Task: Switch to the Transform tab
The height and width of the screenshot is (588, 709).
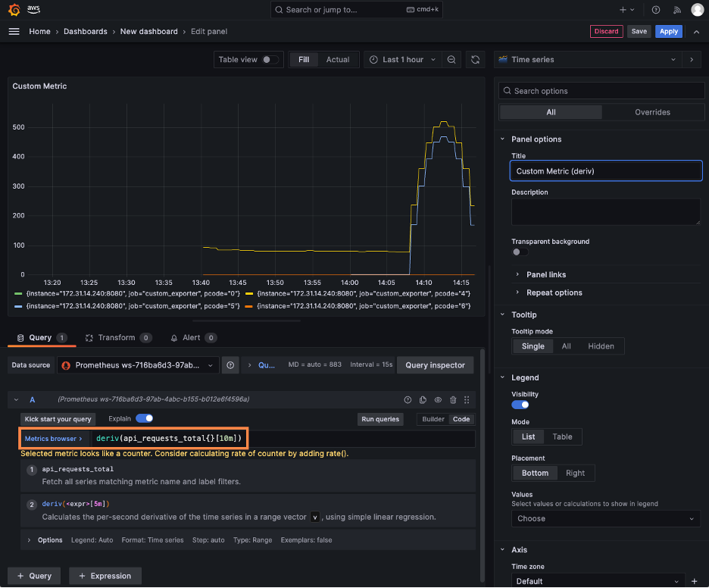Action: pyautogui.click(x=115, y=338)
